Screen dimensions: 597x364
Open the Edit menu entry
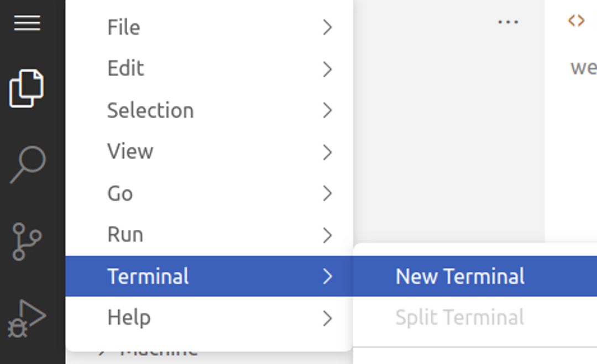point(125,68)
